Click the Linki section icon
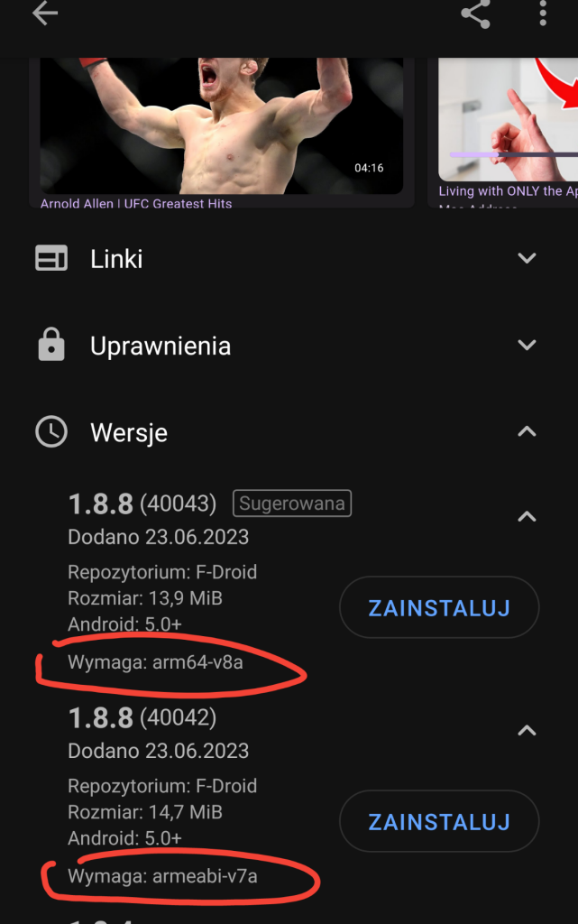Screen dimensions: 578x924 [51, 258]
